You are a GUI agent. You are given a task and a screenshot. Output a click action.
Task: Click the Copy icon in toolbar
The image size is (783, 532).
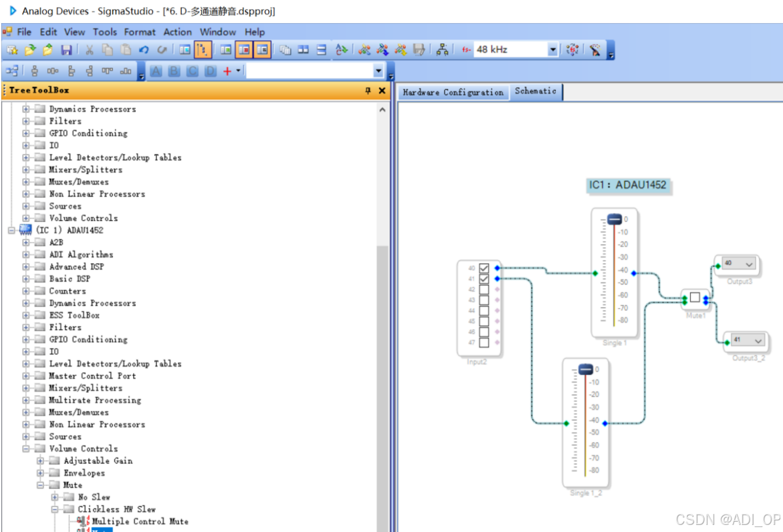[x=107, y=50]
